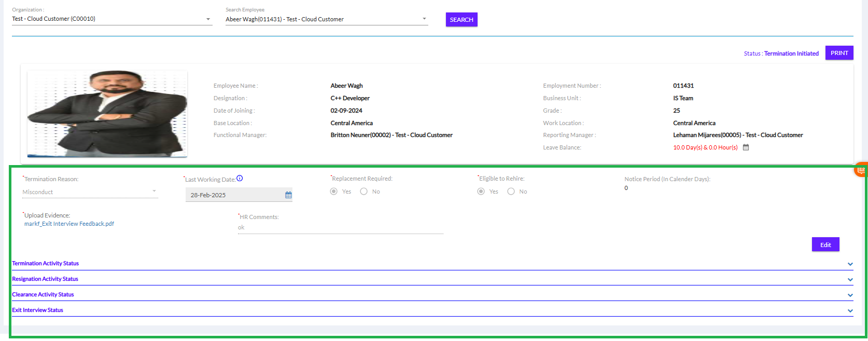Click the Last Working Date info icon

click(x=240, y=179)
